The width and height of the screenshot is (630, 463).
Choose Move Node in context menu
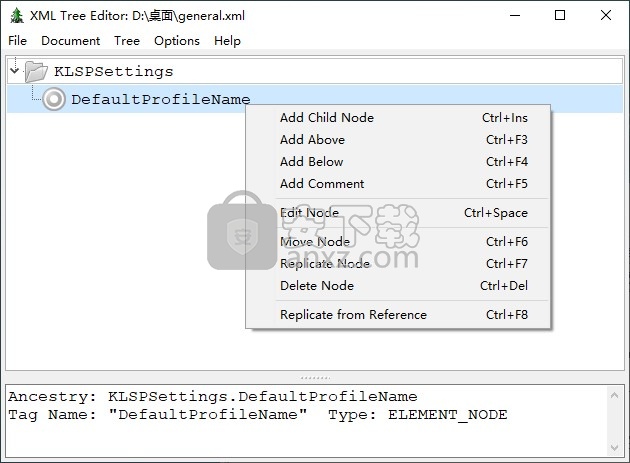(x=398, y=242)
